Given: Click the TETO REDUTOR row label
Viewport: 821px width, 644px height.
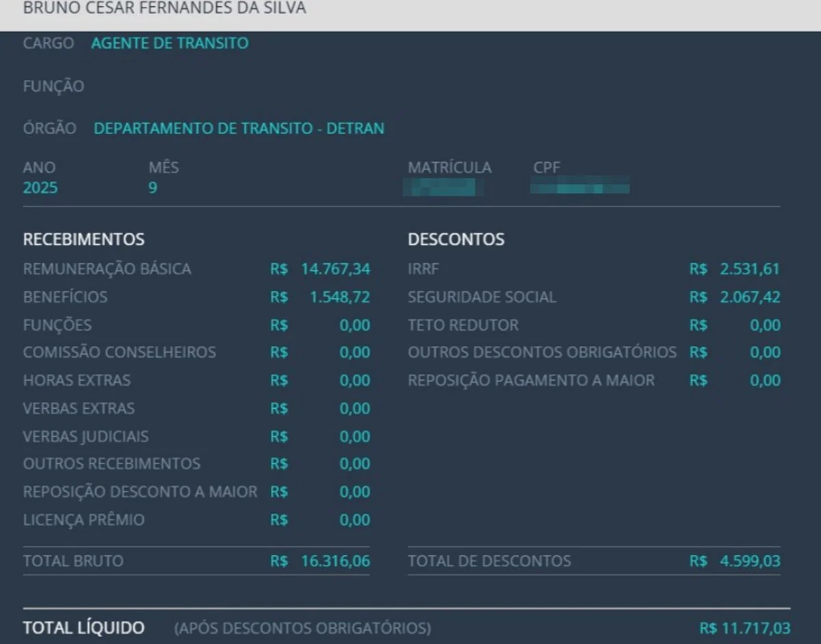Looking at the screenshot, I should [x=463, y=325].
